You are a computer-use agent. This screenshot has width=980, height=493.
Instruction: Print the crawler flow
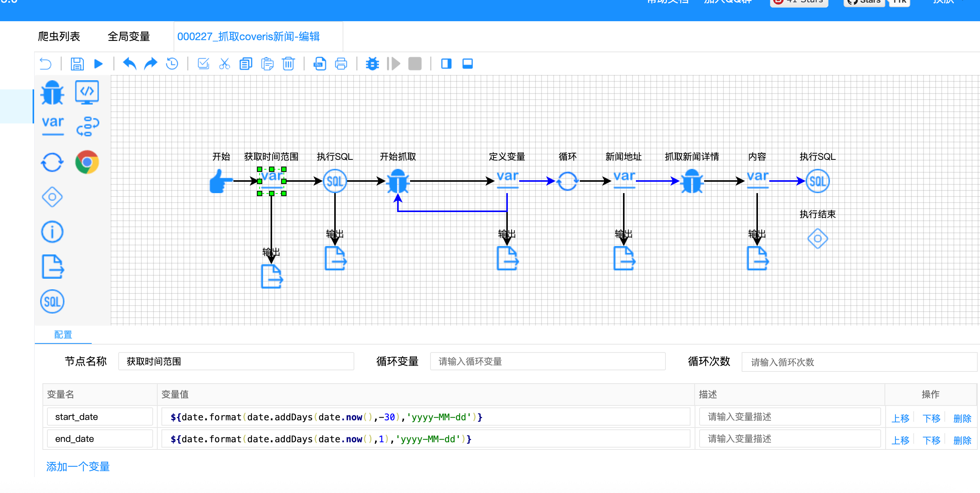[x=341, y=64]
